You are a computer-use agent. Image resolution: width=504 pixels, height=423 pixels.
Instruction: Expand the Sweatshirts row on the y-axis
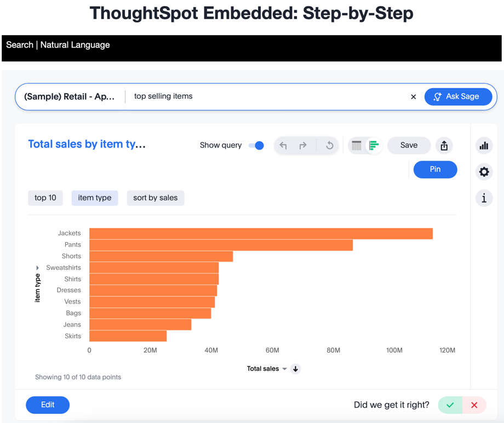(37, 267)
